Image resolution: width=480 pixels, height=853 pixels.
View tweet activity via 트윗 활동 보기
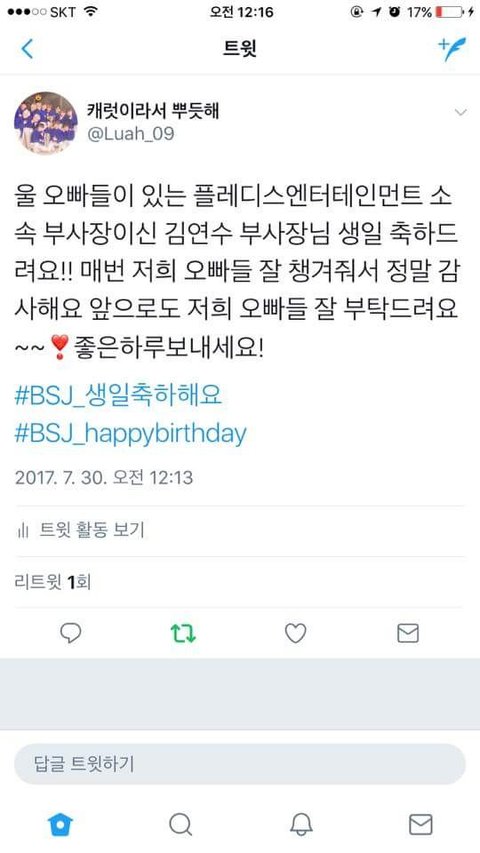[82, 530]
